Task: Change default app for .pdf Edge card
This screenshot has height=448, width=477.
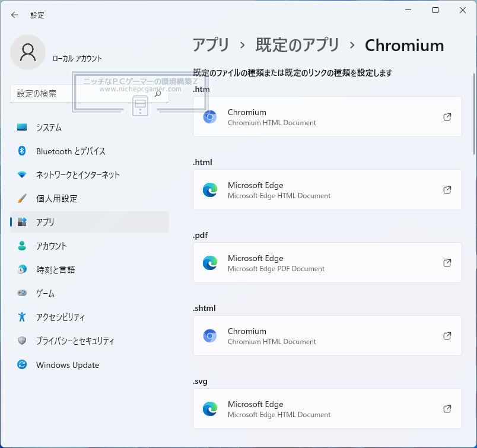Action: click(x=327, y=263)
